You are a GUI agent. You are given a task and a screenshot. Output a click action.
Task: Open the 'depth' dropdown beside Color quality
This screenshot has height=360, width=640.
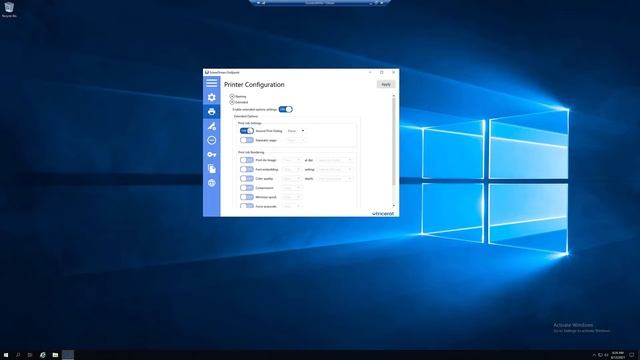(x=335, y=178)
